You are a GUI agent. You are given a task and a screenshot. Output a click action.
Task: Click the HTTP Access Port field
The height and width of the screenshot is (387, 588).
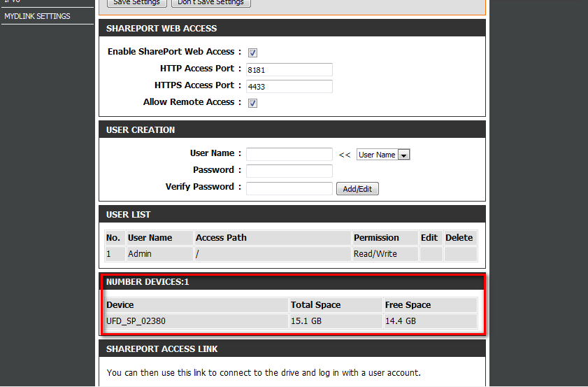point(289,70)
